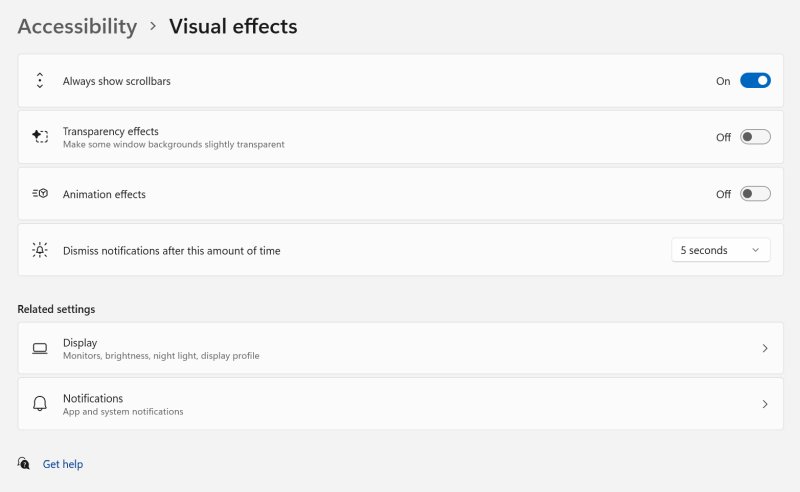Go back to Accessibility breadcrumb
This screenshot has width=800, height=492.
click(77, 27)
